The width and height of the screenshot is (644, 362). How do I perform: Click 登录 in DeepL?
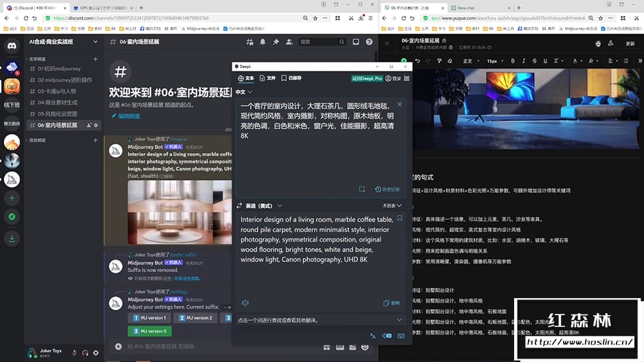tap(393, 78)
